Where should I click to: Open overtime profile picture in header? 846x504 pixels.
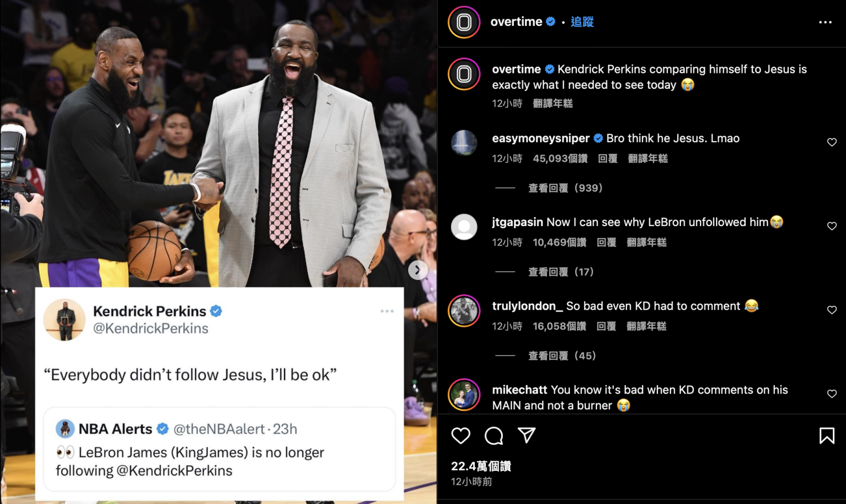point(464,22)
